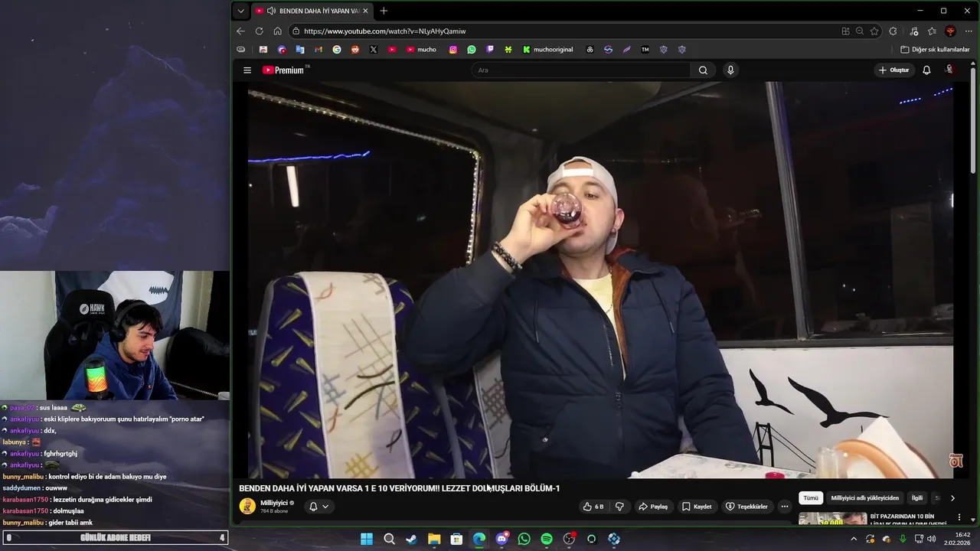Select the İlgili filter chip
980x551 pixels.
[917, 498]
